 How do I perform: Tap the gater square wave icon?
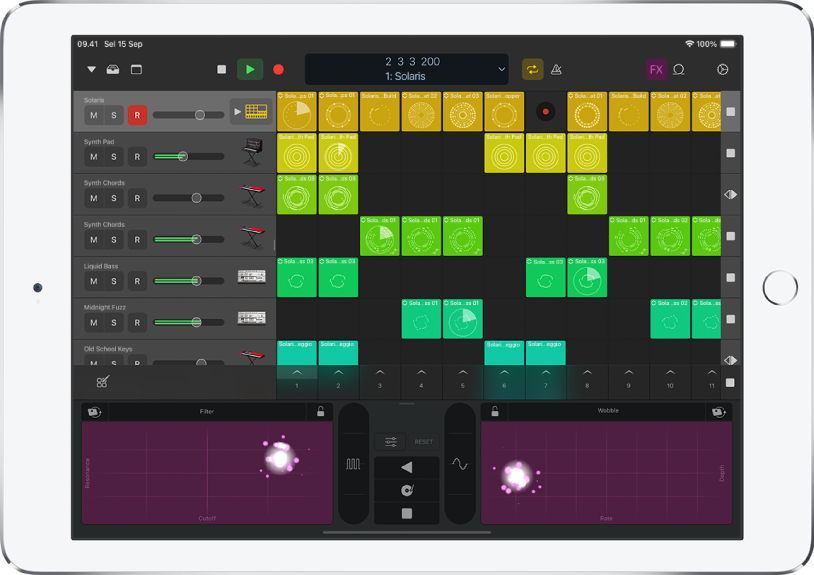pos(354,463)
